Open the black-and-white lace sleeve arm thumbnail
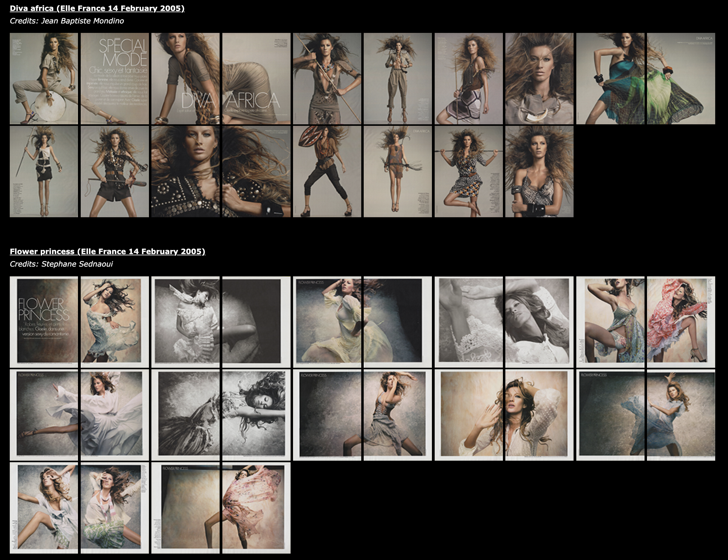Image resolution: width=728 pixels, height=560 pixels. (x=468, y=322)
